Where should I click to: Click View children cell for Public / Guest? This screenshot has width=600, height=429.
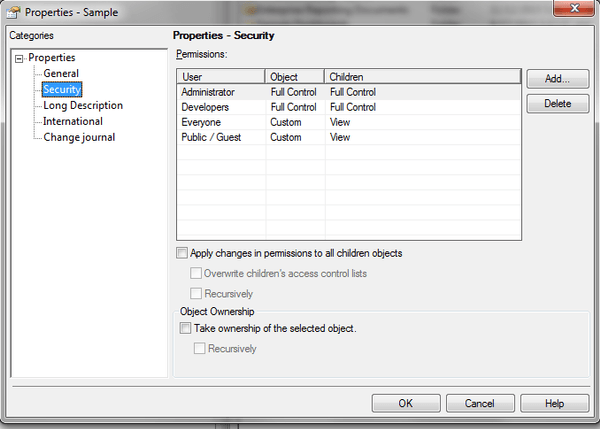pyautogui.click(x=340, y=137)
